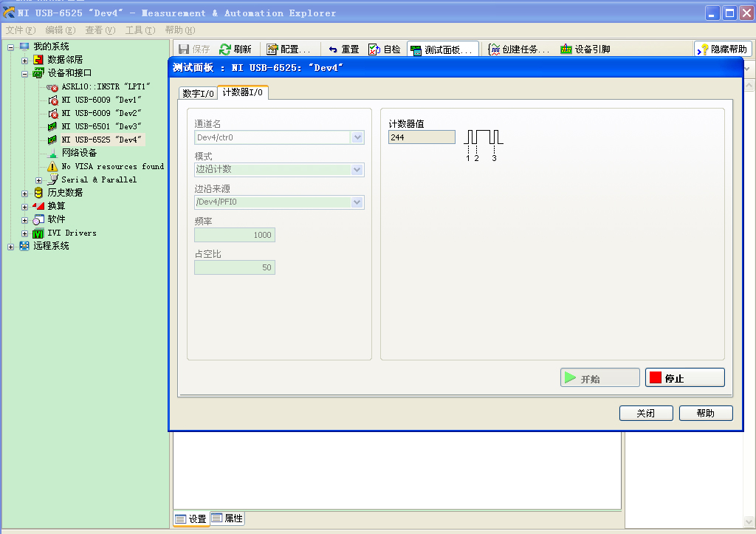Open the File (文件) menu
Screen dimensions: 756x534
pos(21,30)
